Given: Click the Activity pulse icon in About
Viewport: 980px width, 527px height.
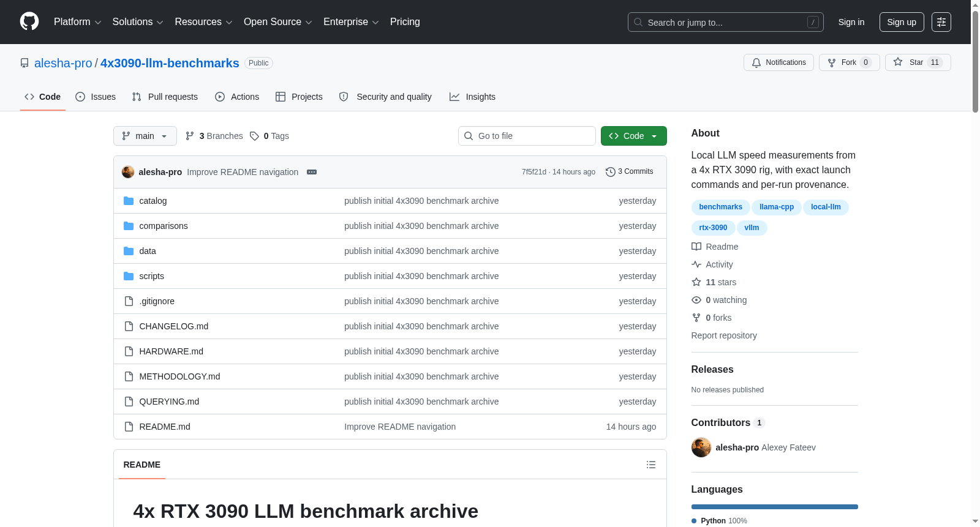Looking at the screenshot, I should pos(696,264).
